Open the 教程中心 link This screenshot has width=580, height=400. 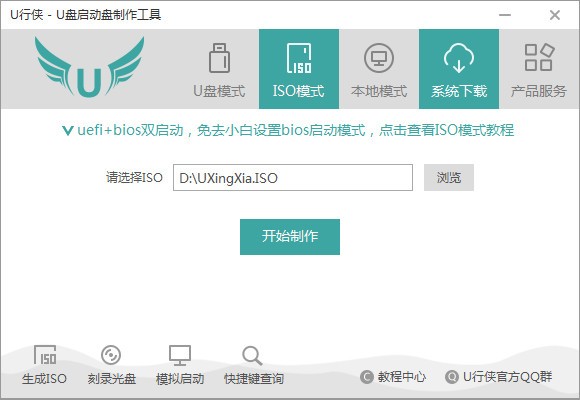click(x=393, y=377)
